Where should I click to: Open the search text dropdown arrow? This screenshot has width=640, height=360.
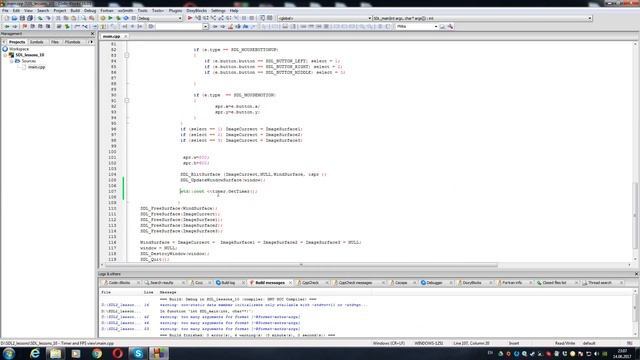(205, 27)
